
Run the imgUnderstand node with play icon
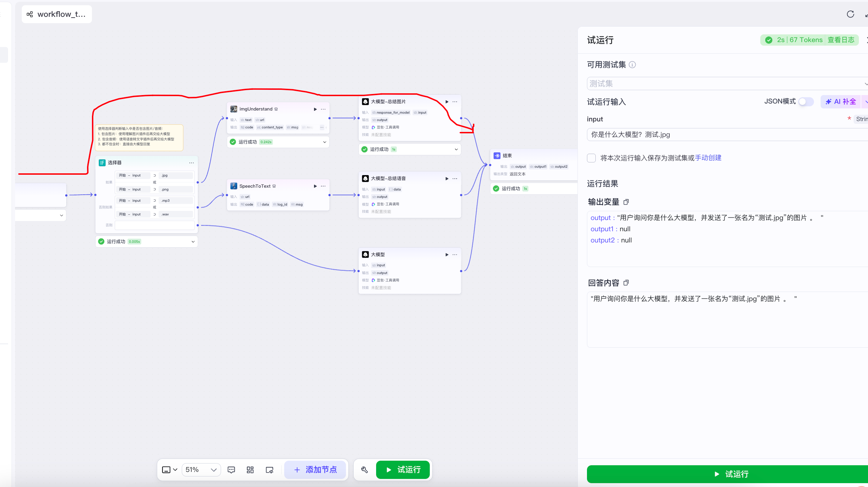coord(315,109)
